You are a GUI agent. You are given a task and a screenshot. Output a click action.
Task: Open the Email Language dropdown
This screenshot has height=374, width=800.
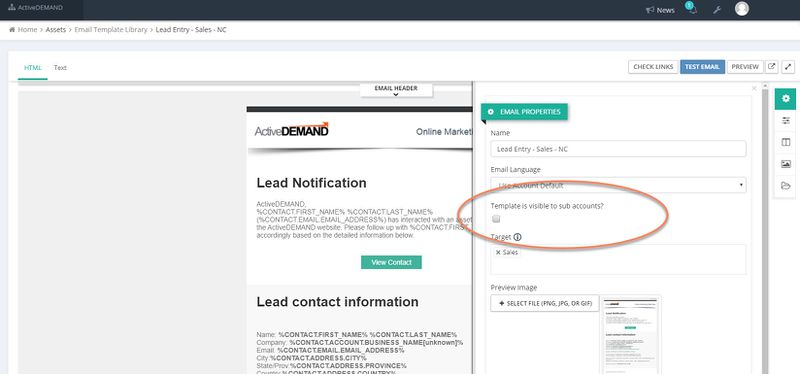pos(618,185)
